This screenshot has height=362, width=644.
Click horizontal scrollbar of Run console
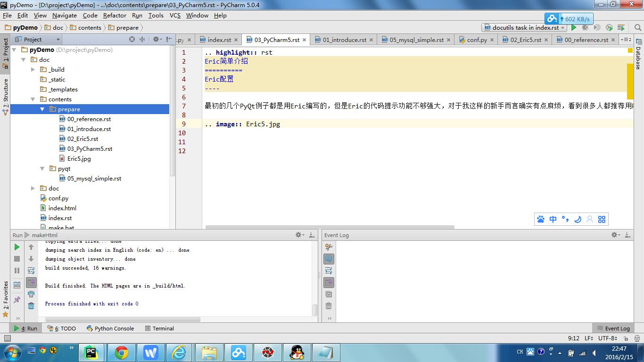click(x=123, y=319)
